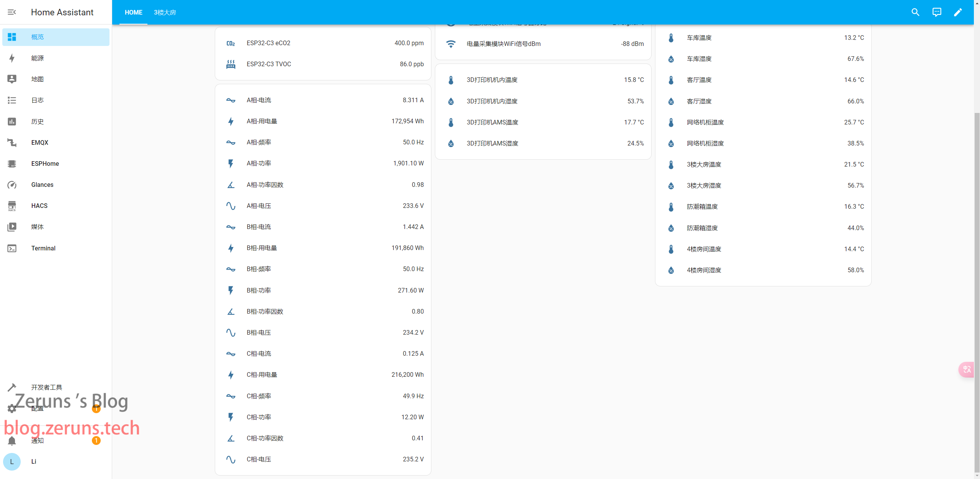Collapse the sidebar menu icon
The width and height of the screenshot is (980, 479).
12,12
